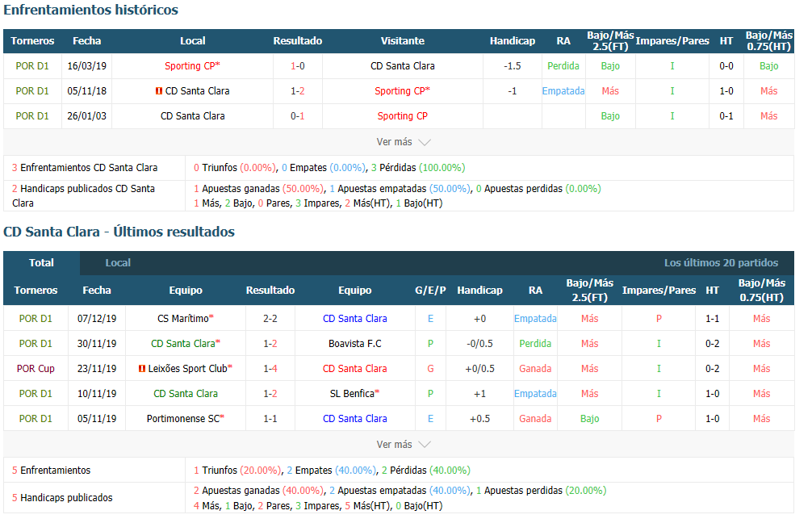Click the 2-2 result of 07/12/19
This screenshot has height=523, width=812.
[270, 319]
